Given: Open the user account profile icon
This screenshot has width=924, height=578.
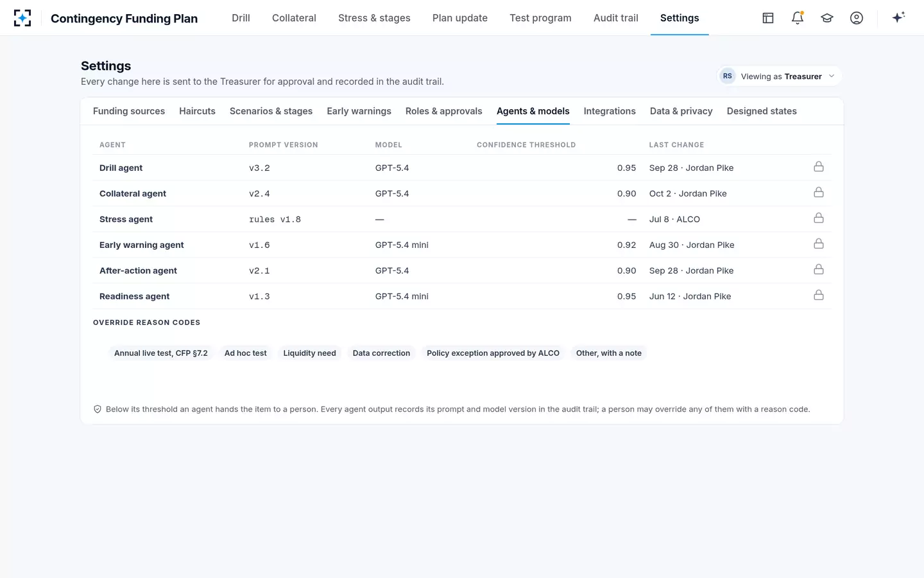Looking at the screenshot, I should [x=857, y=18].
